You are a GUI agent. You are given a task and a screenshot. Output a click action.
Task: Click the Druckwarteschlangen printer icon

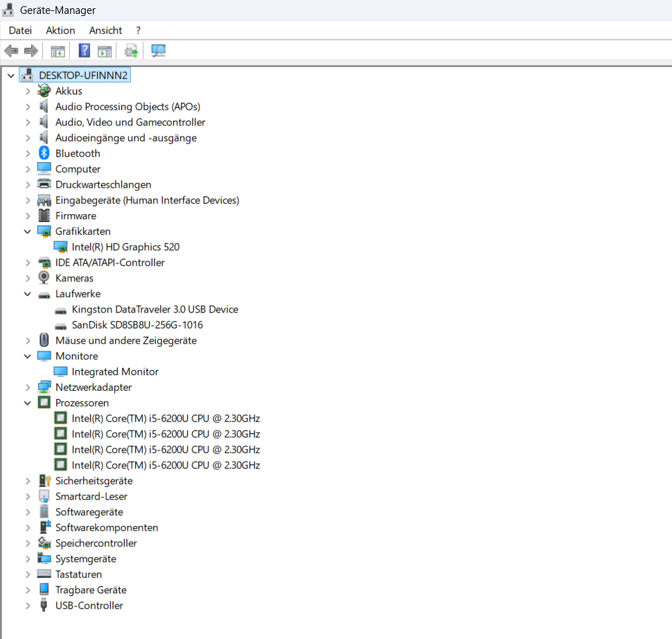(44, 184)
